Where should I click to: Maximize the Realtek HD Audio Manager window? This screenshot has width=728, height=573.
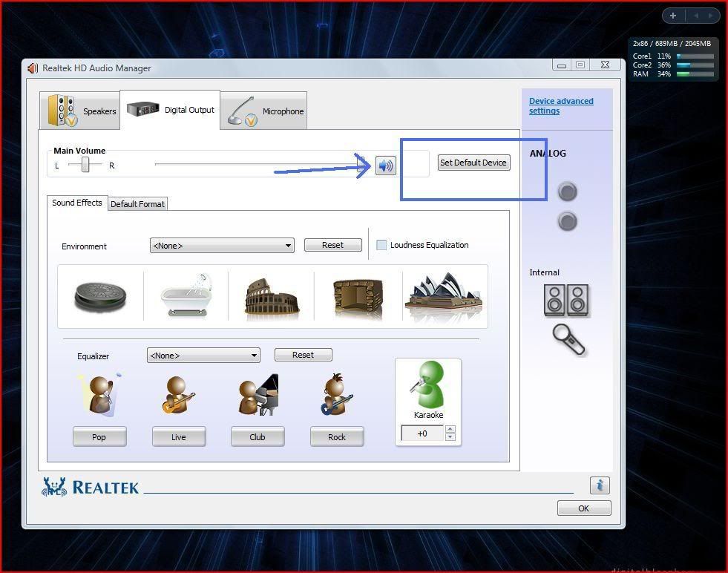[580, 65]
